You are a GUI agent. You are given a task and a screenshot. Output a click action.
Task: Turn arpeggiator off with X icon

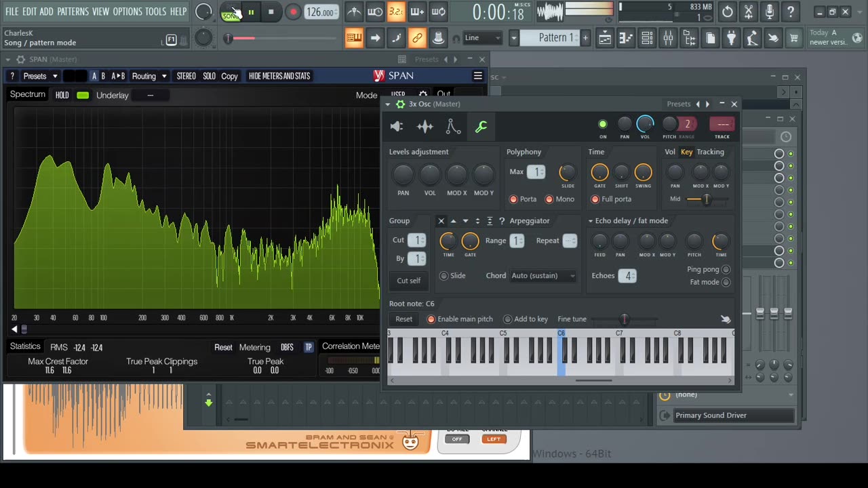click(441, 221)
